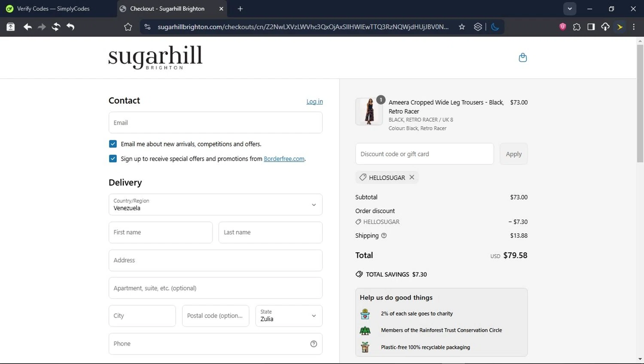Click the recyclable packaging plant icon
The width and height of the screenshot is (644, 364).
click(x=365, y=347)
